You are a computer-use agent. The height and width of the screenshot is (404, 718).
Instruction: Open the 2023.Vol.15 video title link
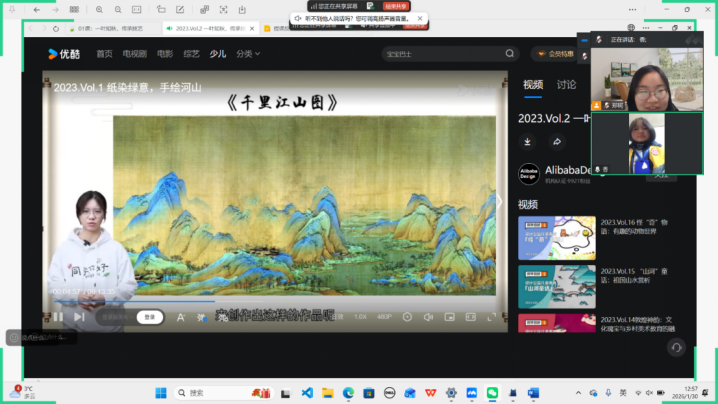[x=634, y=276]
